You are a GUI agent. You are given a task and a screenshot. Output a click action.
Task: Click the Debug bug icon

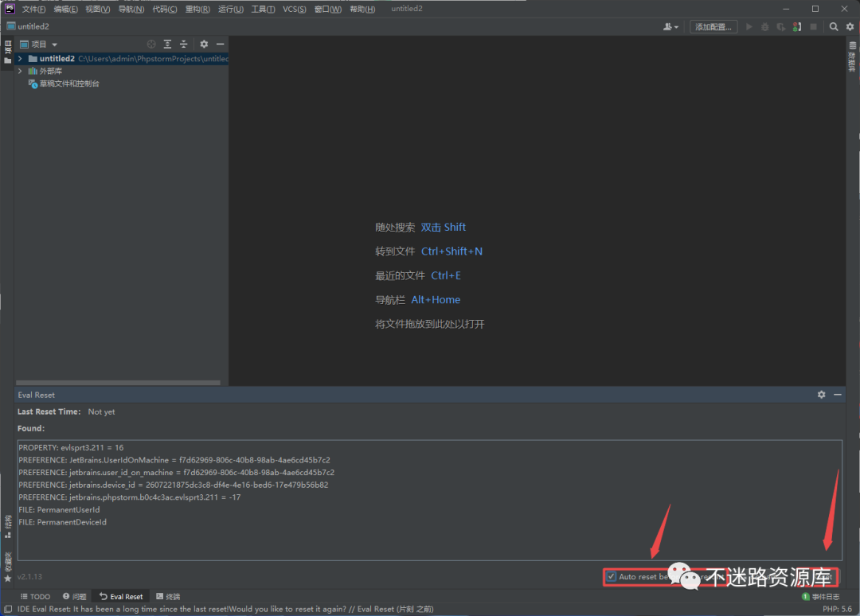point(765,26)
